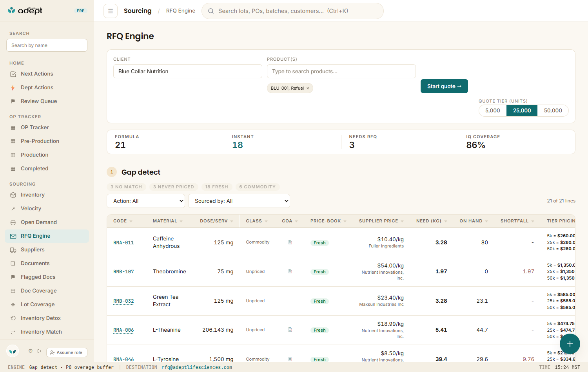Sort by the DOSE/SERV column

[x=217, y=221]
